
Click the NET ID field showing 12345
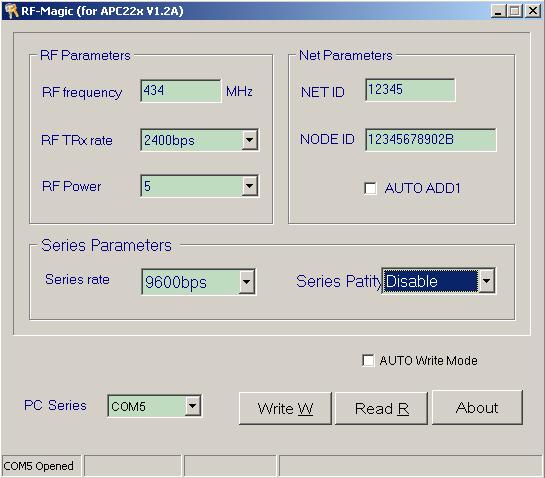(410, 90)
